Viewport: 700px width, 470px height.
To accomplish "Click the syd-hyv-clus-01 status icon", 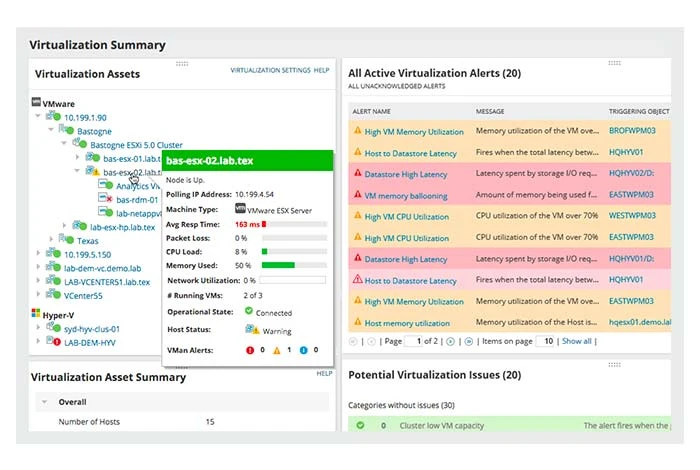I will tap(53, 328).
